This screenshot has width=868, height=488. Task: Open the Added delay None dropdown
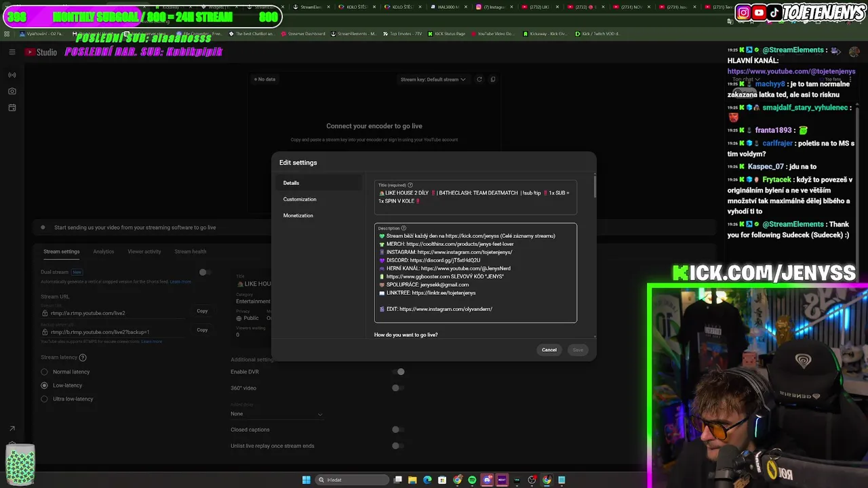277,413
